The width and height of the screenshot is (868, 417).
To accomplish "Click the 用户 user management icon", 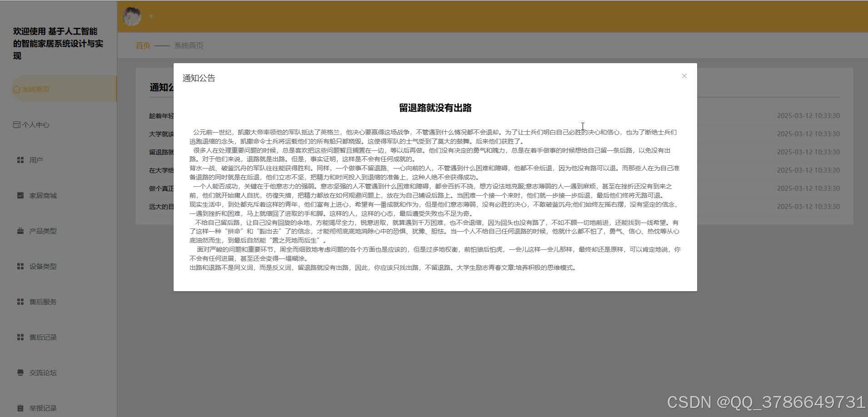I will 20,159.
